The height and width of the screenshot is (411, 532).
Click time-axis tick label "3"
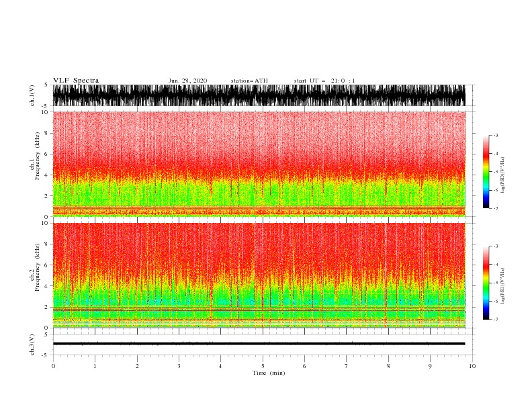point(179,366)
